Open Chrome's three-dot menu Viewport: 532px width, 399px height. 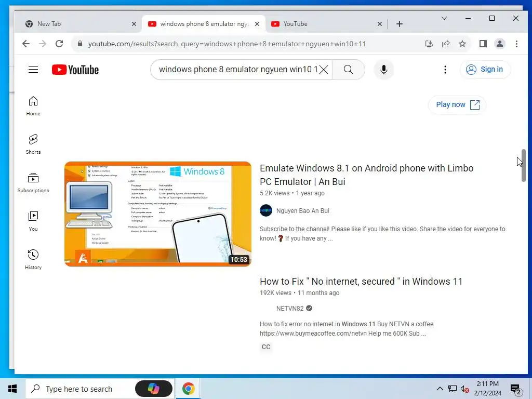(x=516, y=44)
